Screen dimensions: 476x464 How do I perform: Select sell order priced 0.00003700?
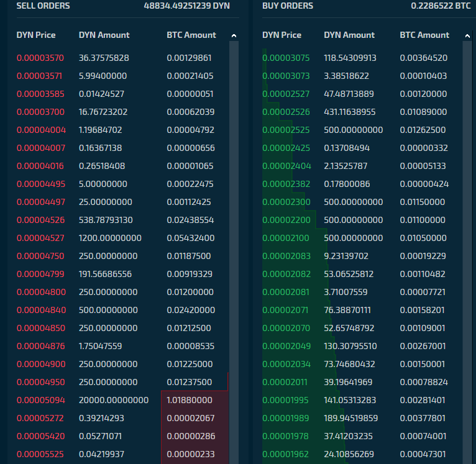pyautogui.click(x=122, y=112)
